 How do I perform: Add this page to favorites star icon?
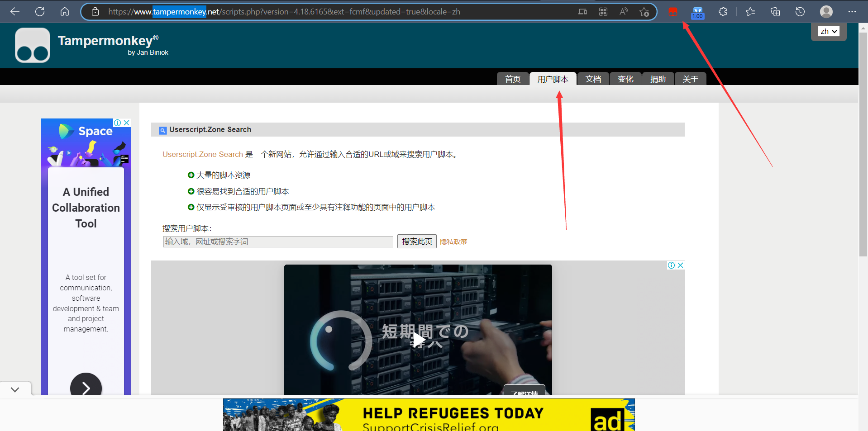point(644,12)
